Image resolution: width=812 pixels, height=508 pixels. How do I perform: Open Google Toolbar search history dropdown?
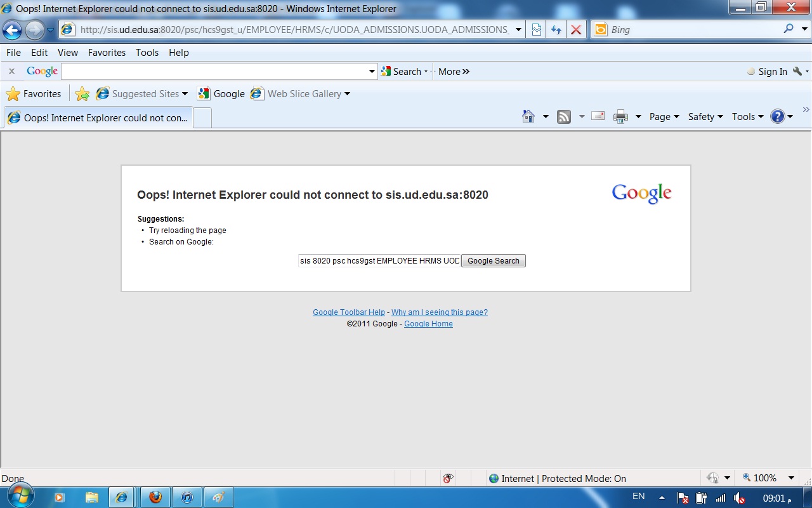(x=372, y=72)
